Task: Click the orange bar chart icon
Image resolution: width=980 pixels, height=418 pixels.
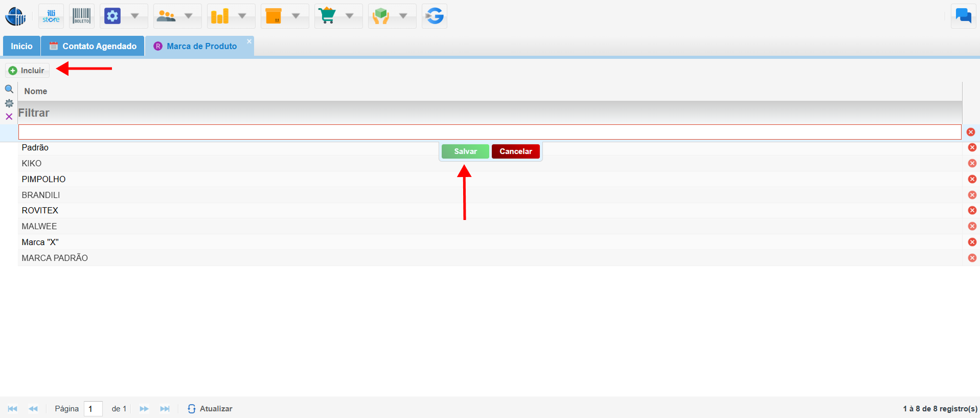Action: point(220,16)
